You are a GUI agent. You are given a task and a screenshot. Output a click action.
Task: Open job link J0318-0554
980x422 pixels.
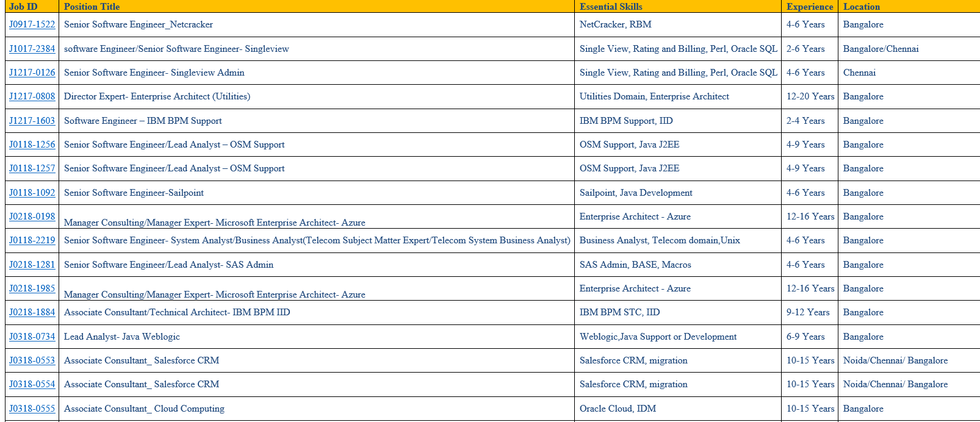click(x=32, y=384)
